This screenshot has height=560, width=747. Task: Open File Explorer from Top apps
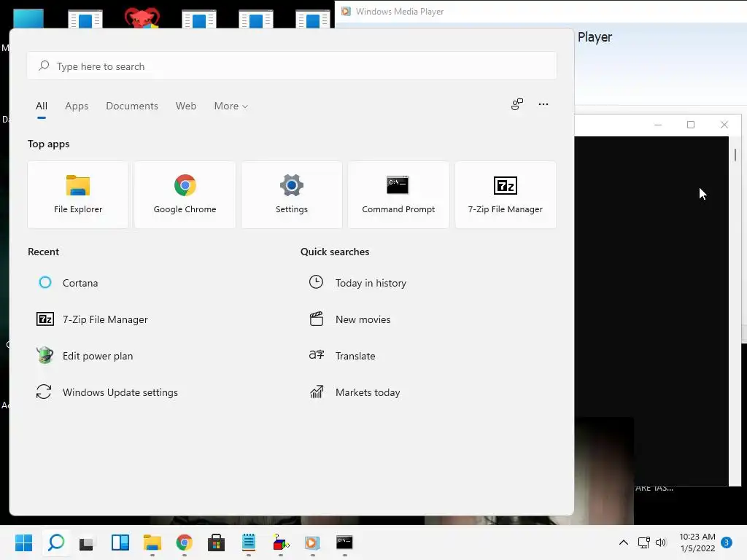pos(78,195)
